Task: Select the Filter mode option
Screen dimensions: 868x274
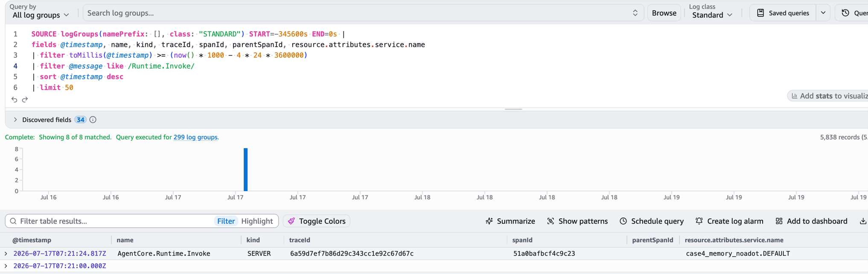Action: (x=226, y=221)
